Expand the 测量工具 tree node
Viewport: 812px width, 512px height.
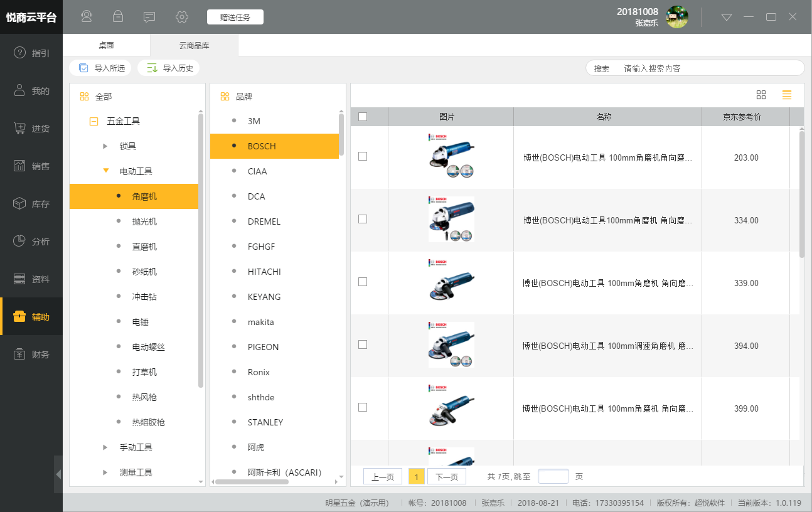tap(105, 472)
